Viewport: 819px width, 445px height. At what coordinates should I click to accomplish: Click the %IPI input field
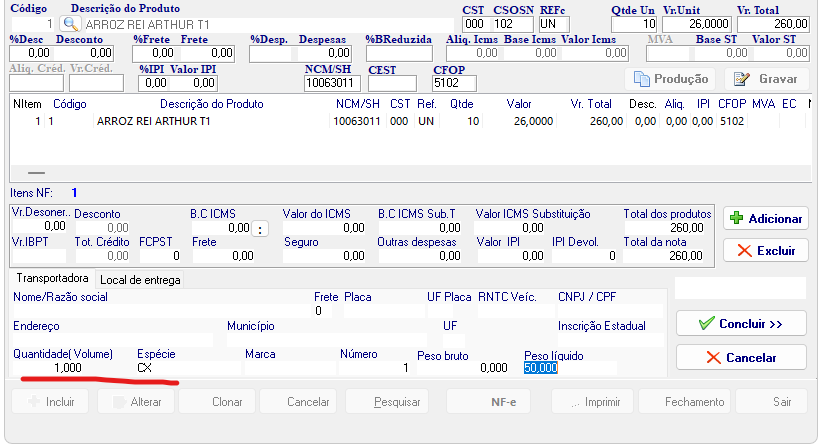pyautogui.click(x=154, y=83)
